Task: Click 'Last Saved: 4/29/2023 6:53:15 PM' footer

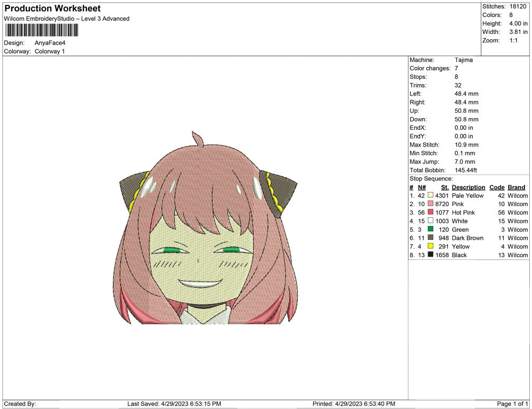Action: tap(174, 404)
